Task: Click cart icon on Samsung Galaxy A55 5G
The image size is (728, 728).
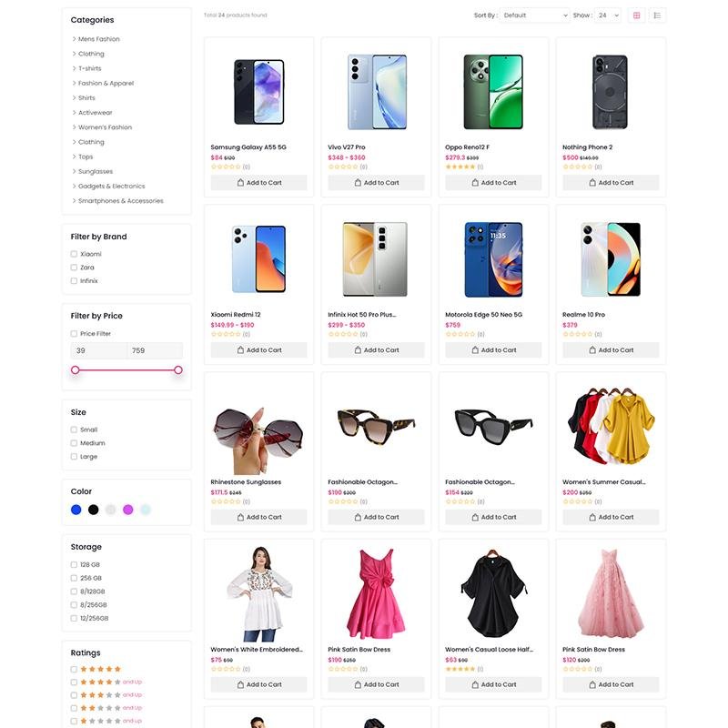Action: 240,183
